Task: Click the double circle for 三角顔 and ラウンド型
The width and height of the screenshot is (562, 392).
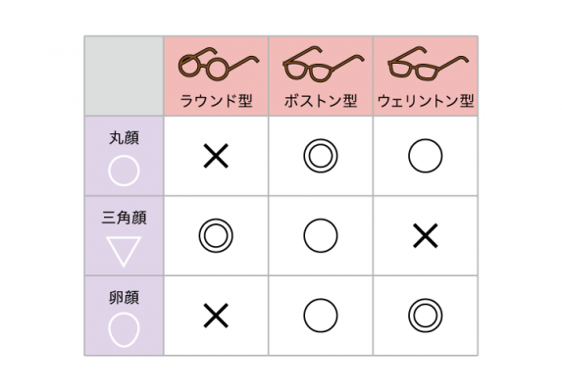Action: pos(216,235)
